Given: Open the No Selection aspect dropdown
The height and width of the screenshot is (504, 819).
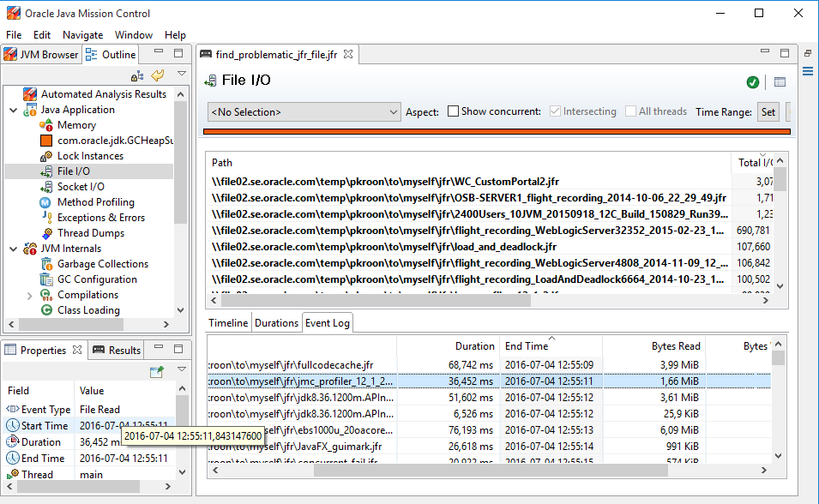Looking at the screenshot, I should point(304,111).
